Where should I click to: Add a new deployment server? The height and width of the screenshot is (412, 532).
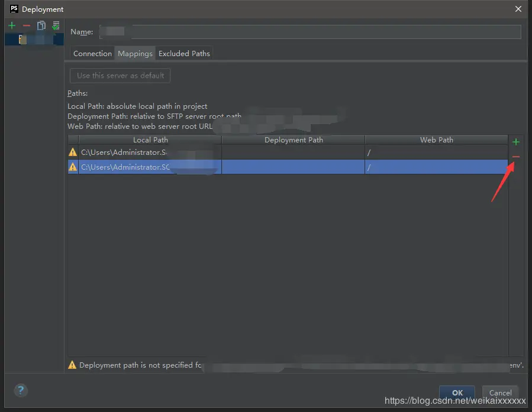12,25
